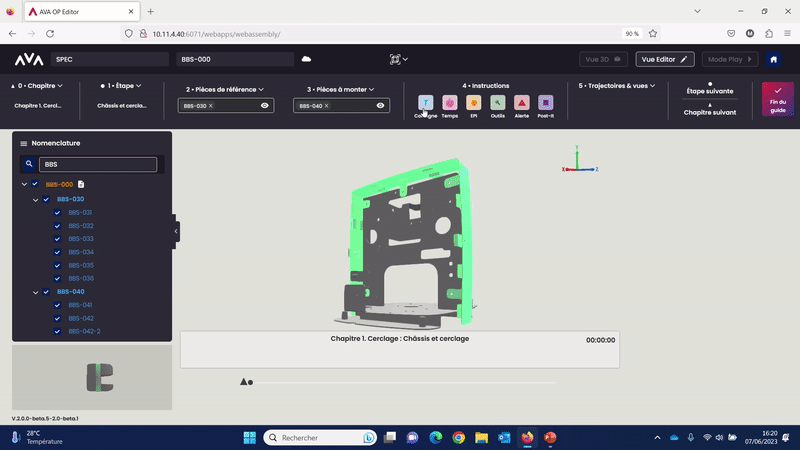Open Microsoft Edge from the taskbar
800x450 pixels.
click(x=436, y=438)
